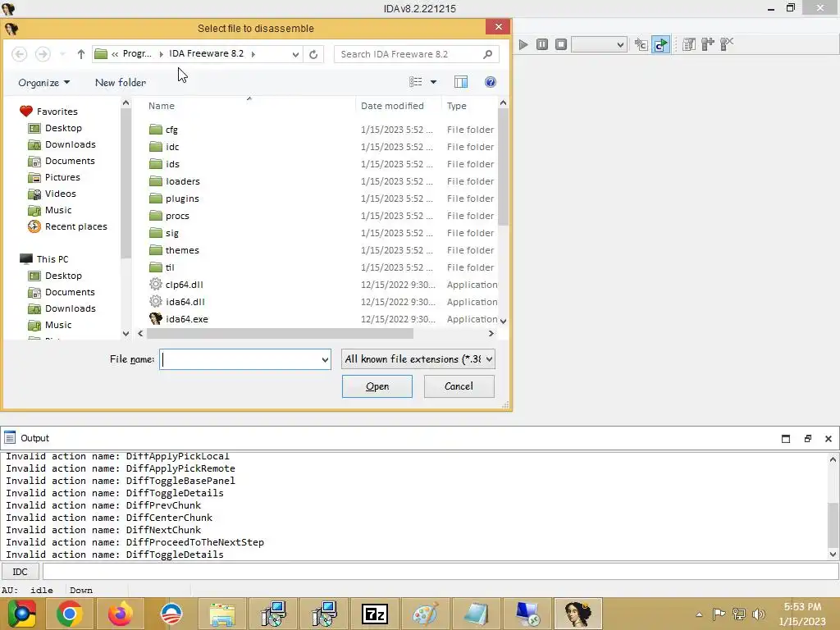Select the til folder
The height and width of the screenshot is (630, 840).
coord(169,267)
